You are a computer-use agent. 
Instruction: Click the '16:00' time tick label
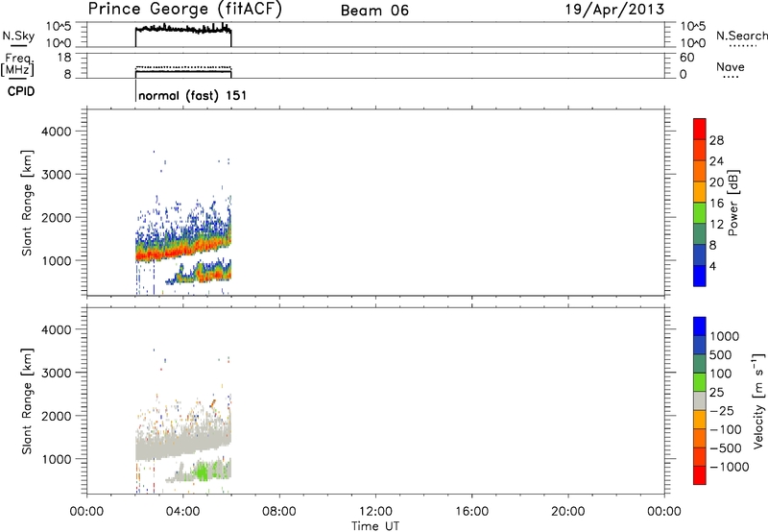click(x=471, y=512)
